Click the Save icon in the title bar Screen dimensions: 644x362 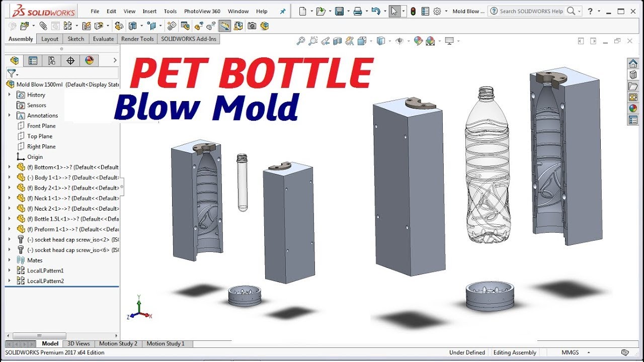click(340, 11)
